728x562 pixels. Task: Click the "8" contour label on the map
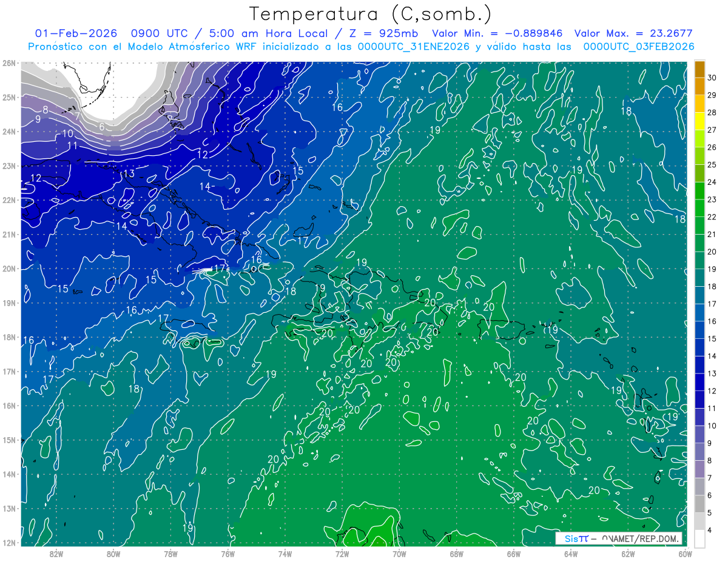tap(46, 110)
